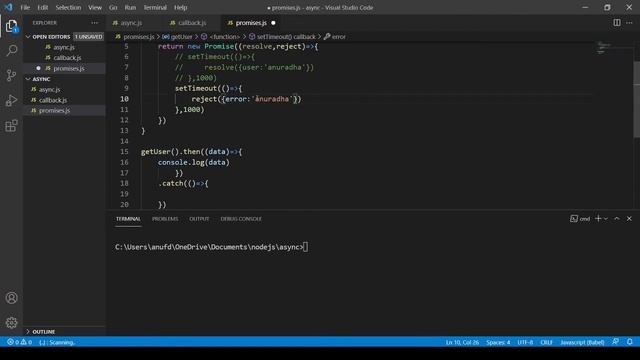Open the Search view in activity bar
The image size is (640, 360).
point(11,51)
